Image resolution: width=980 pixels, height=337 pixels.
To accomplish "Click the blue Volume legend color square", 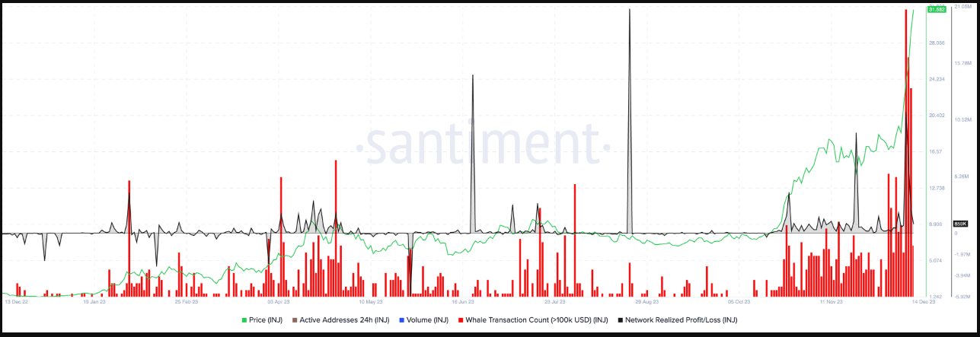I will click(x=401, y=320).
